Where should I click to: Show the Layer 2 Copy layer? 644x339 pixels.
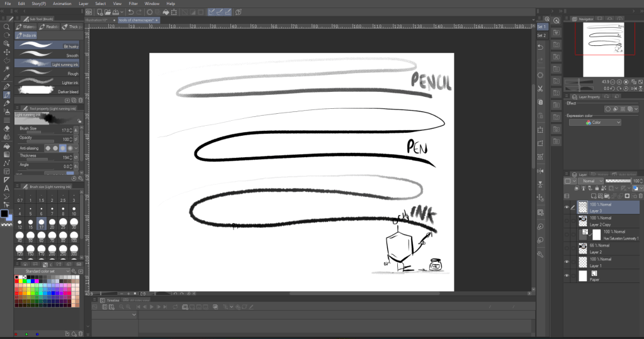point(567,220)
